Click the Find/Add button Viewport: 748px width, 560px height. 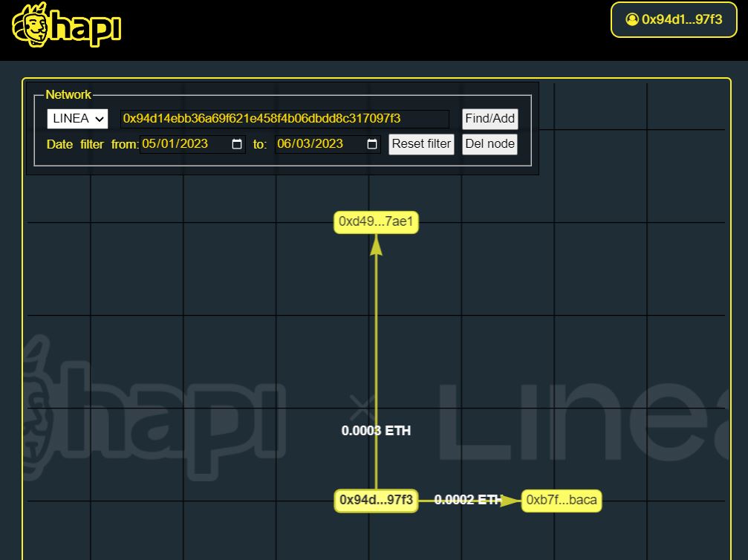(x=490, y=119)
